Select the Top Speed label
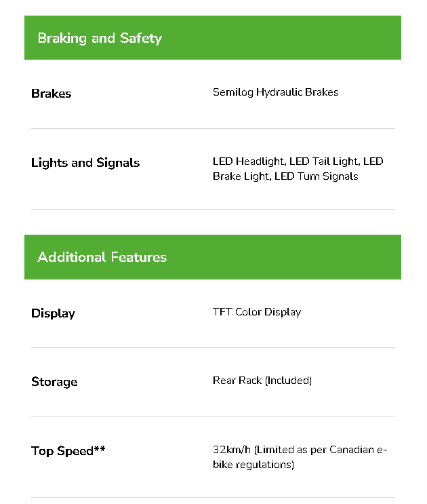This screenshot has height=504, width=427. point(62,451)
